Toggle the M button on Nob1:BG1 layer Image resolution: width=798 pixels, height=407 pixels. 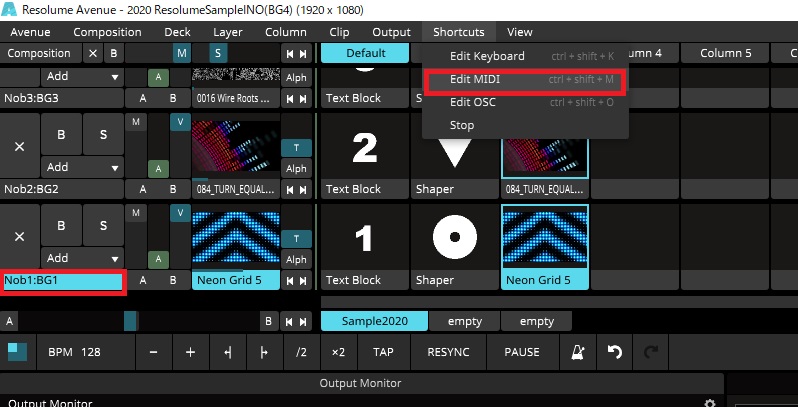[135, 213]
